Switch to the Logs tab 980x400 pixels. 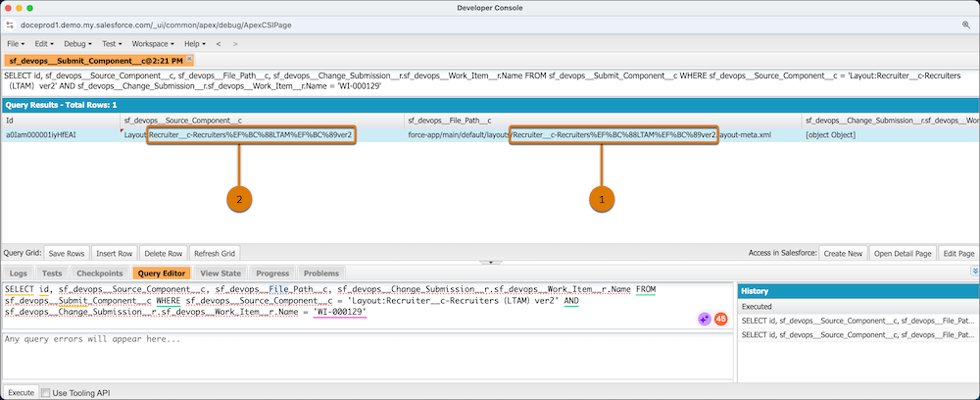click(x=18, y=274)
